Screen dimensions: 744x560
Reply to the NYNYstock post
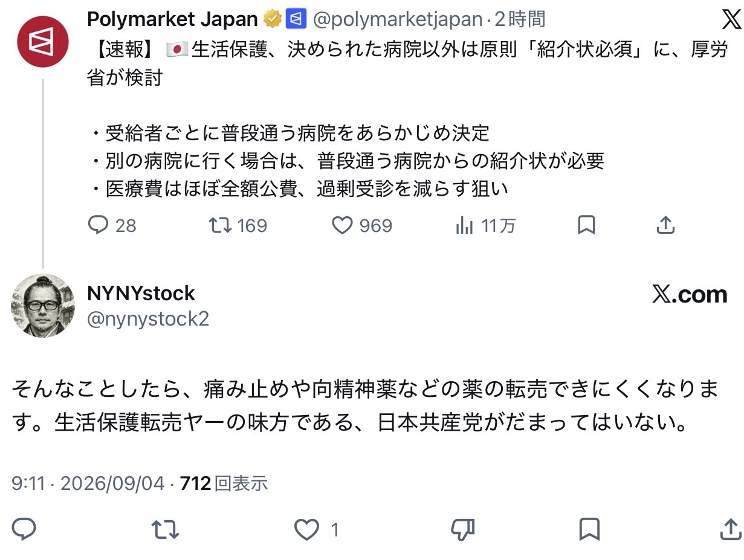24,530
